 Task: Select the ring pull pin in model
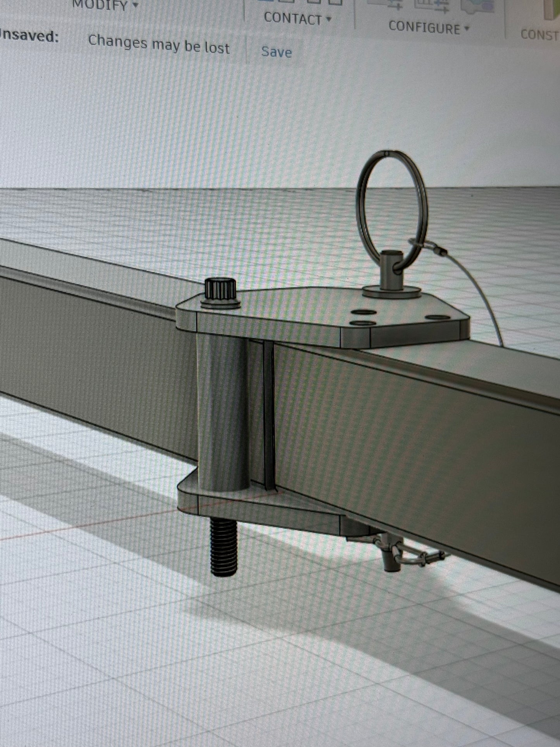tap(392, 225)
